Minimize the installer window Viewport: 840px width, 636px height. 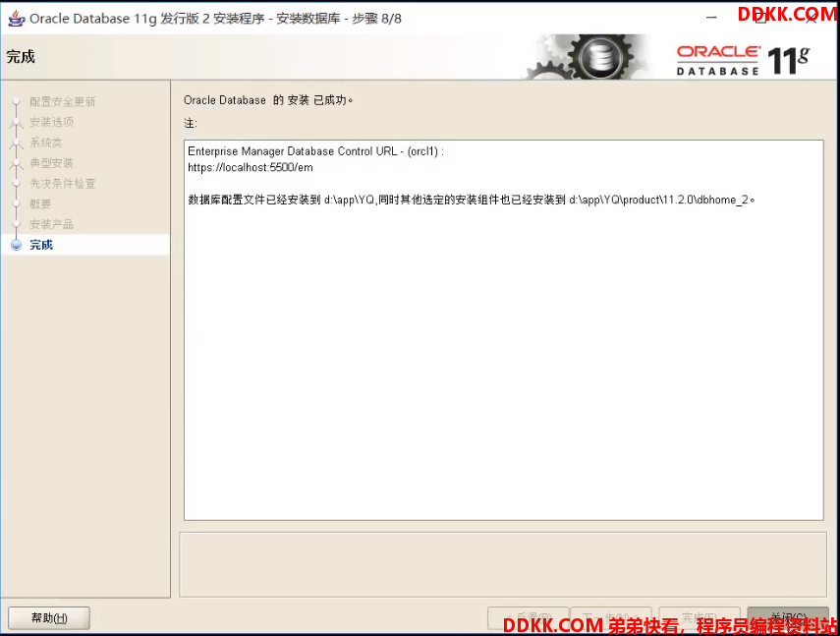pyautogui.click(x=711, y=18)
